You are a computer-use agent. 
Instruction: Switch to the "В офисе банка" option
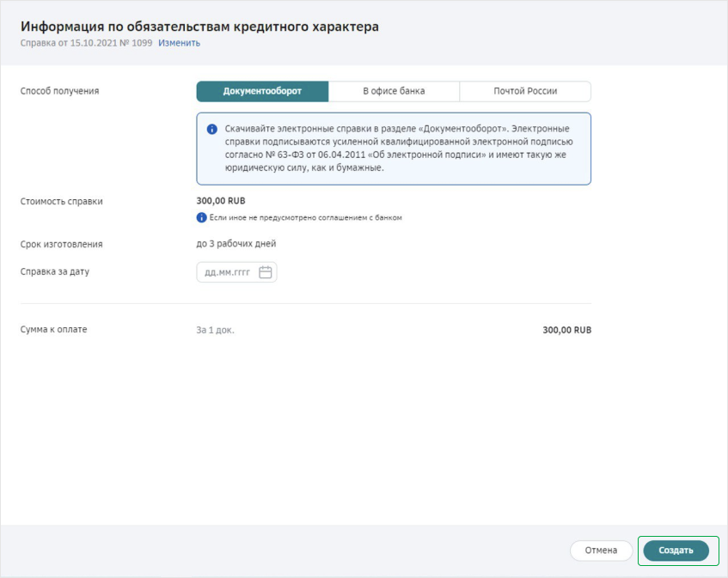pos(394,91)
